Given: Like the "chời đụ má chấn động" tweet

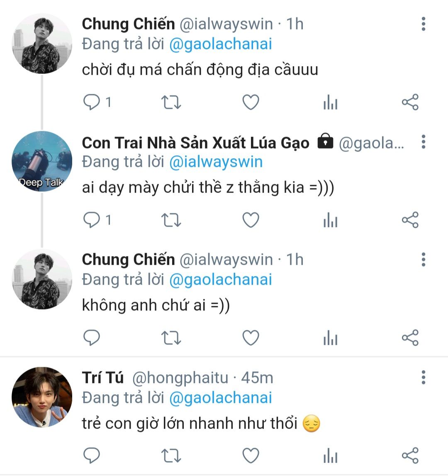Looking at the screenshot, I should [251, 102].
